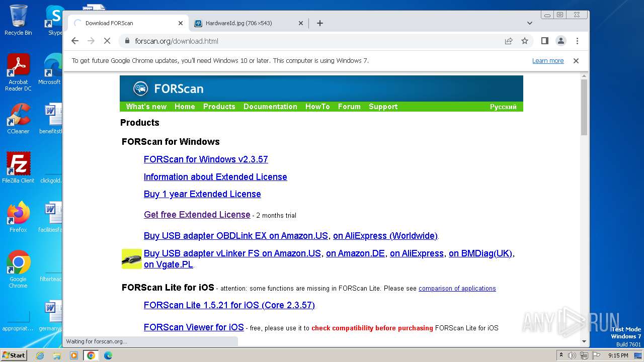This screenshot has width=644, height=362.
Task: Open FORScan Lite 1.5.21 for iOS link
Action: [x=229, y=305]
